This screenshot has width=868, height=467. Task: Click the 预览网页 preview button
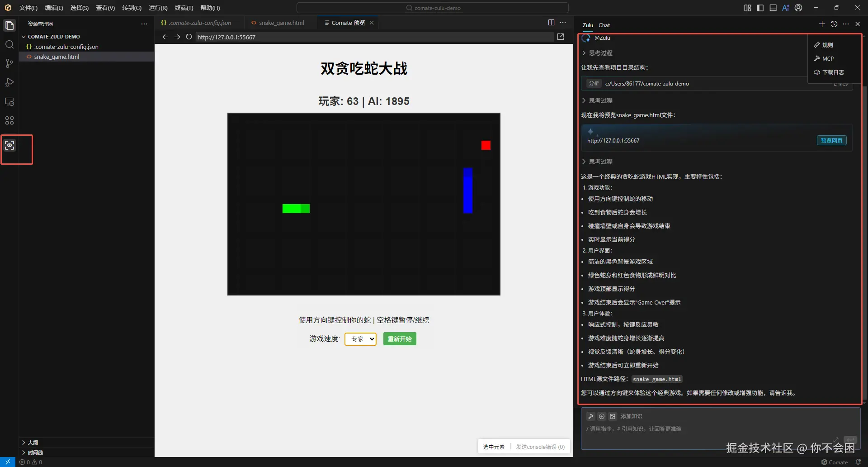pos(831,140)
